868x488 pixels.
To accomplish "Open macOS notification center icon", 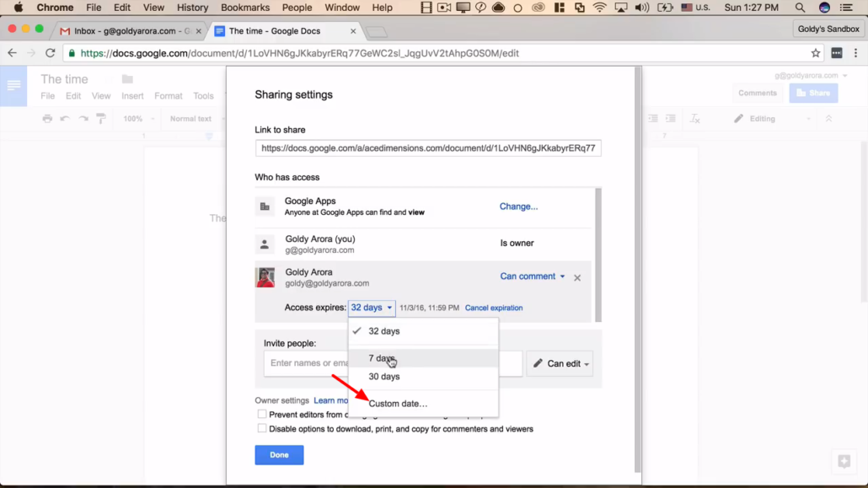I will (846, 8).
